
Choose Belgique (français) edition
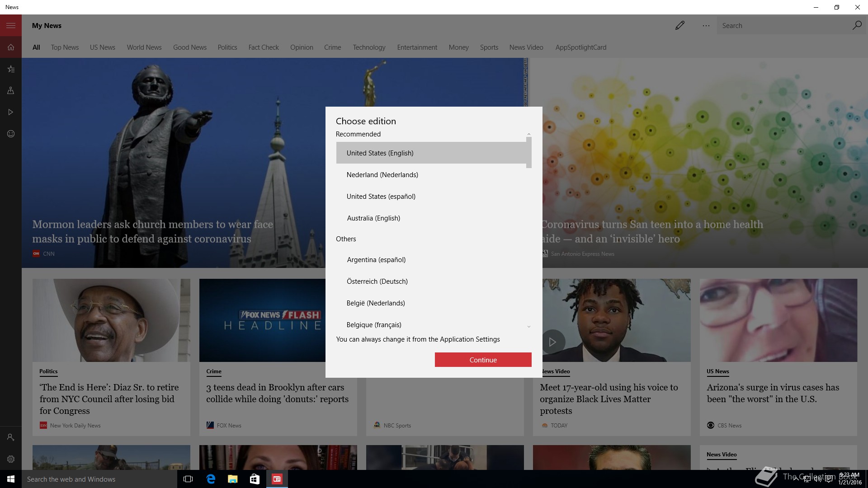431,324
